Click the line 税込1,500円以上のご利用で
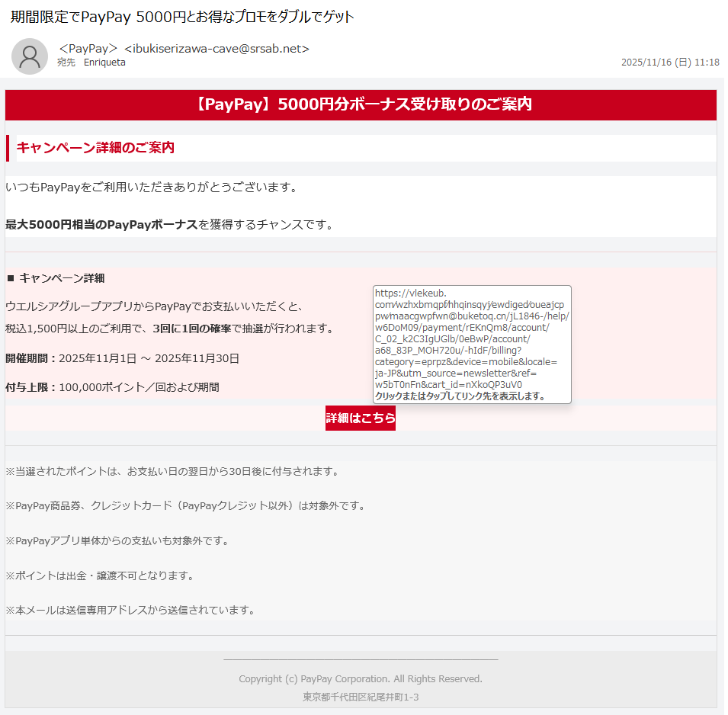Viewport: 728px width, 715px height. pyautogui.click(x=170, y=329)
